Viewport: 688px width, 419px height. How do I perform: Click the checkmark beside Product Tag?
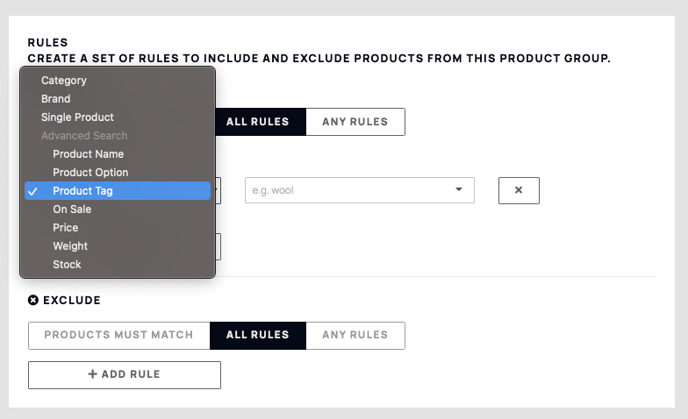click(32, 191)
